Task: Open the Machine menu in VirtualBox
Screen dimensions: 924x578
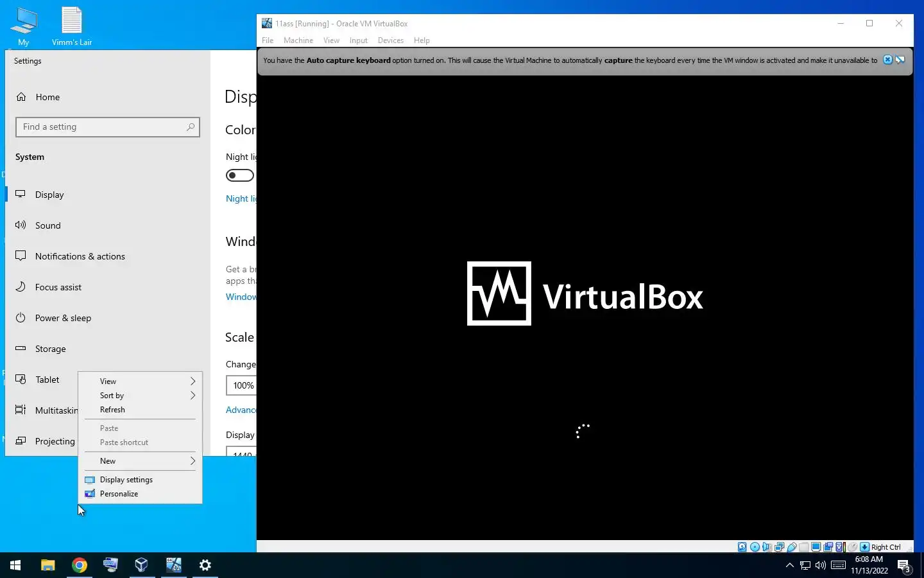Action: 298,40
